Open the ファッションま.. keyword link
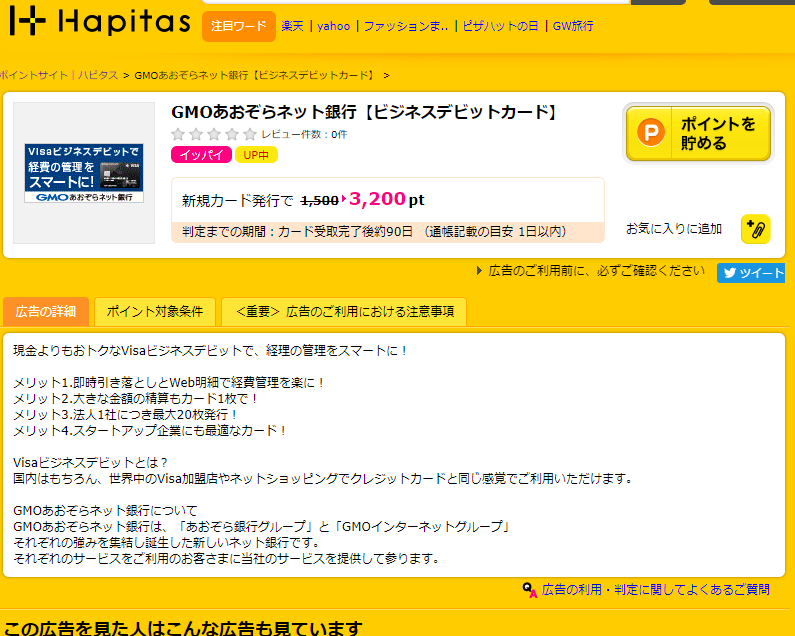This screenshot has width=795, height=636. pos(406,26)
